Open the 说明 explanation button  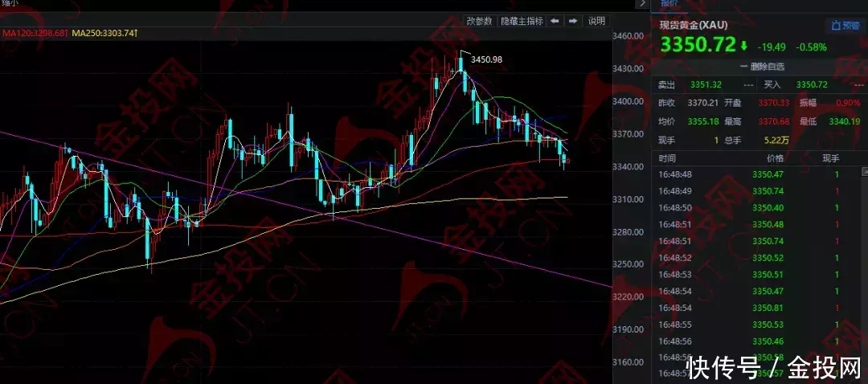(596, 21)
